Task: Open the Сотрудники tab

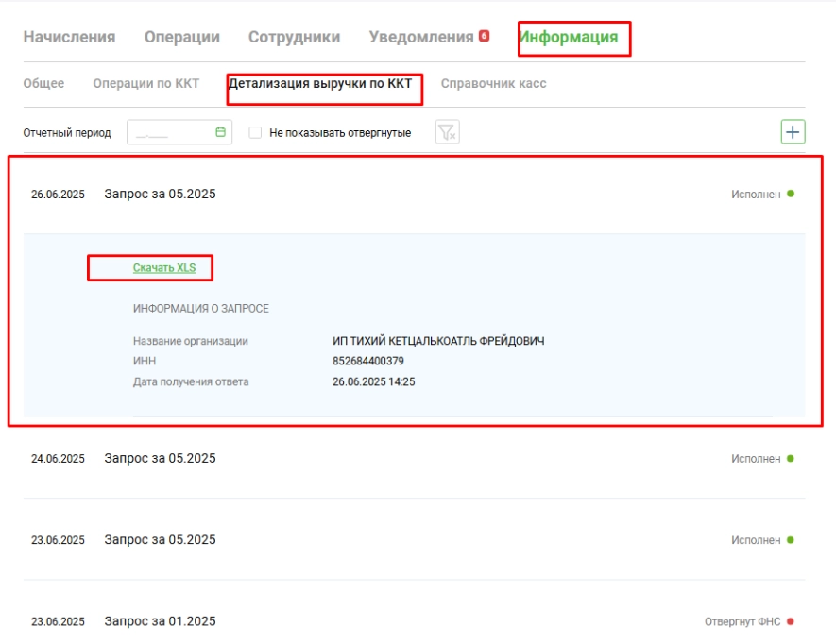Action: (x=294, y=38)
